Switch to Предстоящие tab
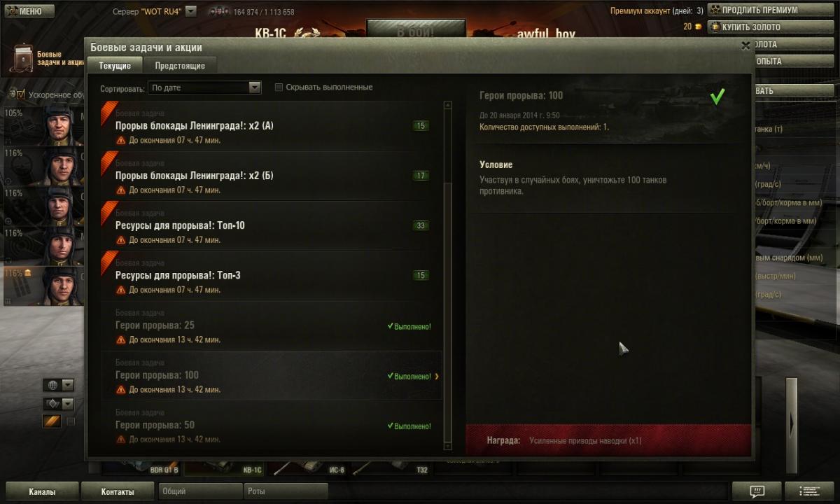This screenshot has width=840, height=504. coord(180,65)
